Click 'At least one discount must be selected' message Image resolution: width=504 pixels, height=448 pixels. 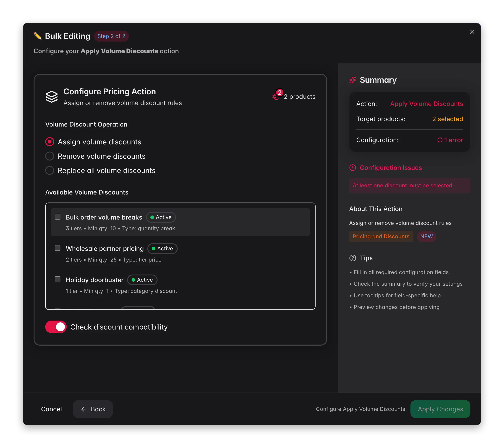click(x=410, y=186)
